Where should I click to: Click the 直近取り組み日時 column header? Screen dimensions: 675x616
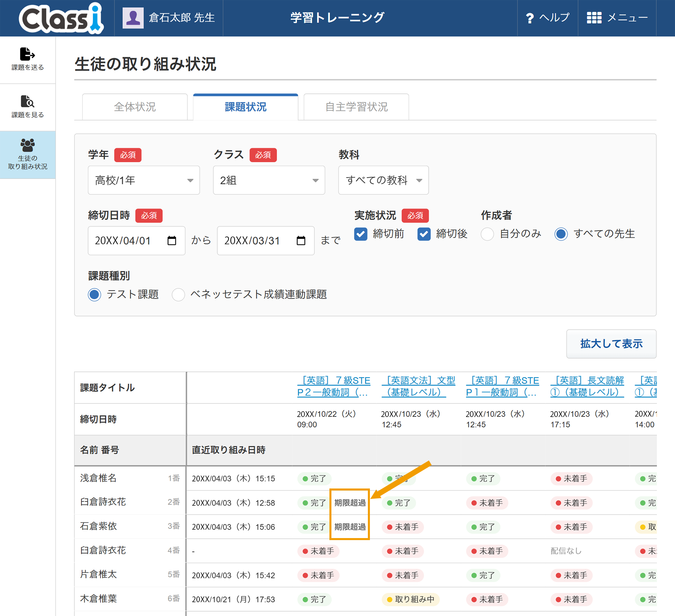pyautogui.click(x=229, y=450)
